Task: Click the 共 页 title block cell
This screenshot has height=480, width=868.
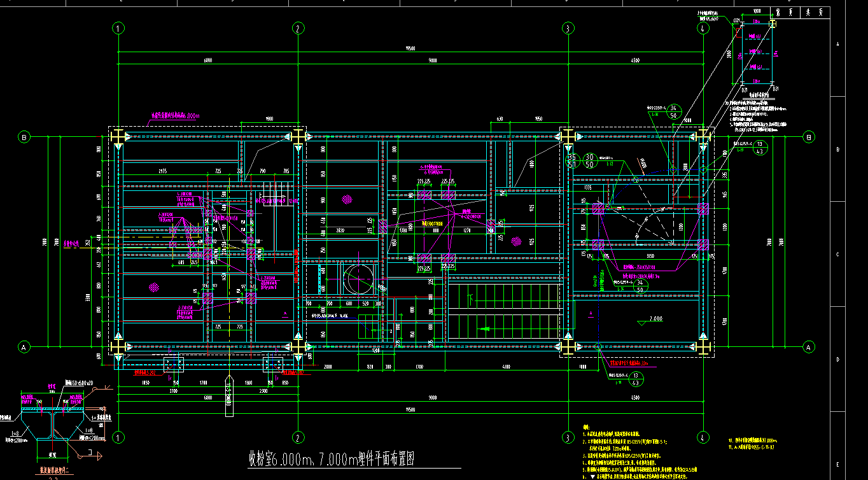Action: [x=814, y=12]
